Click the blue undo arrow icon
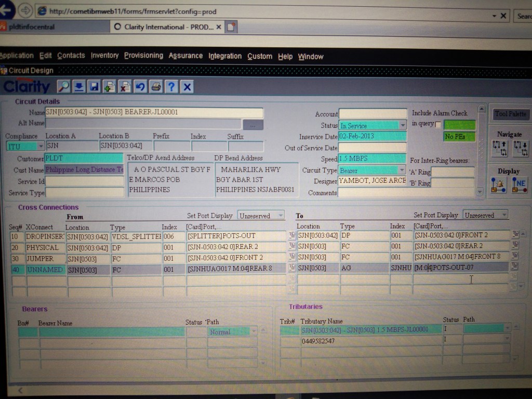The width and height of the screenshot is (532, 399). tap(140, 86)
